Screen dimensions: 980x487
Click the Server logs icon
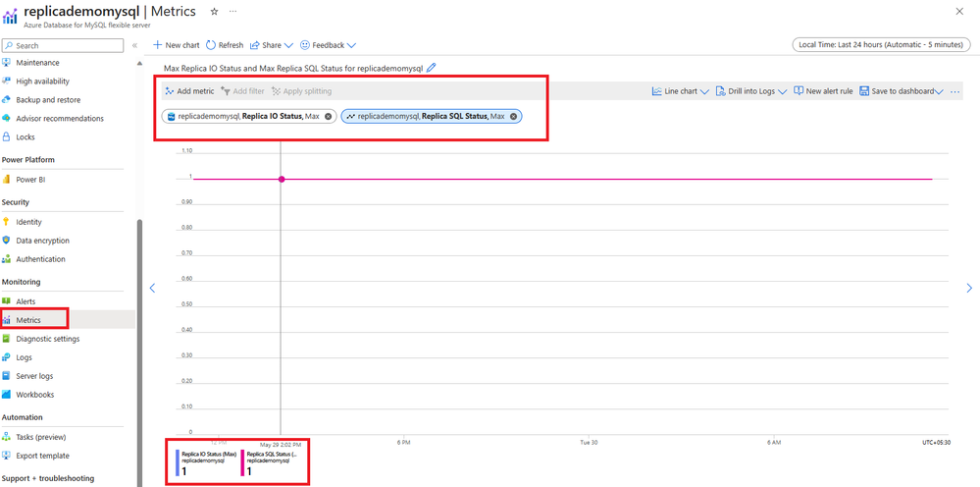pyautogui.click(x=6, y=376)
